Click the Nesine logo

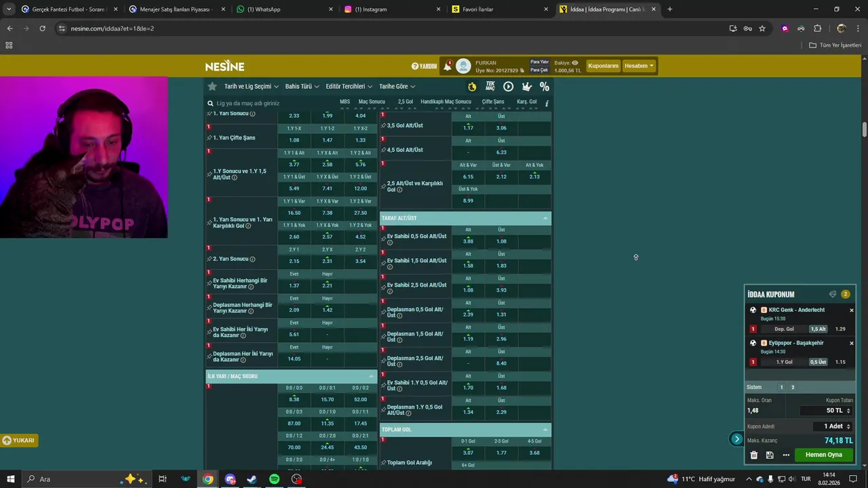click(x=224, y=66)
